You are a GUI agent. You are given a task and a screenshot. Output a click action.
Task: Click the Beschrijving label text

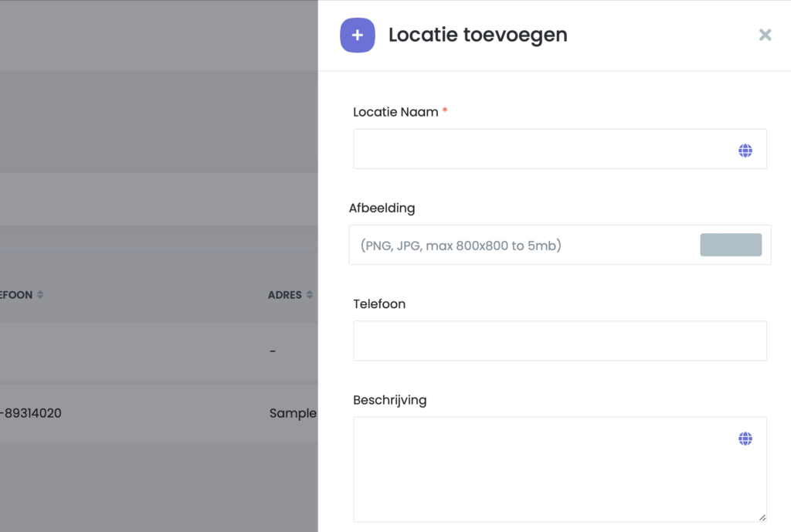click(389, 400)
